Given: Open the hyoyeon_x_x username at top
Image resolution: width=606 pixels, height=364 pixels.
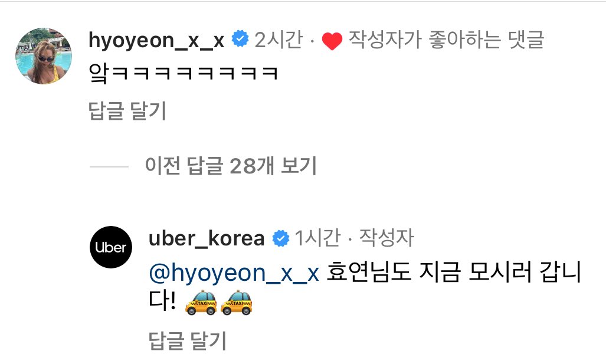Looking at the screenshot, I should pyautogui.click(x=156, y=40).
